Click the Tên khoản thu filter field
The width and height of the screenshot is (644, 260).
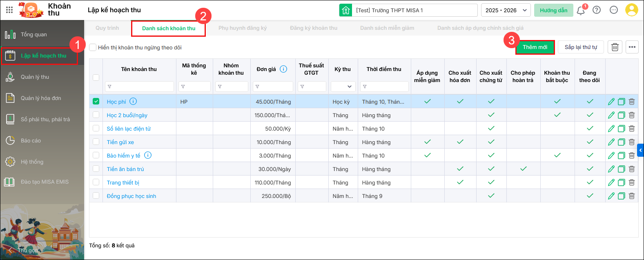click(140, 87)
